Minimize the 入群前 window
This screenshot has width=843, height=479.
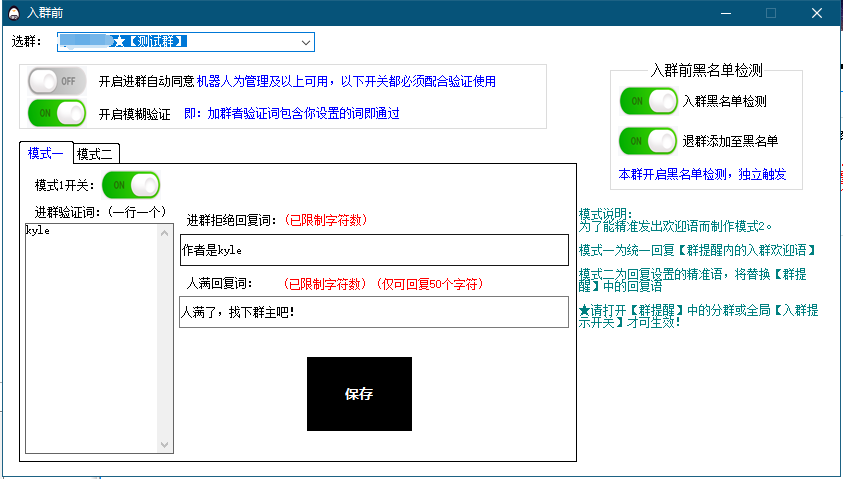(x=726, y=13)
